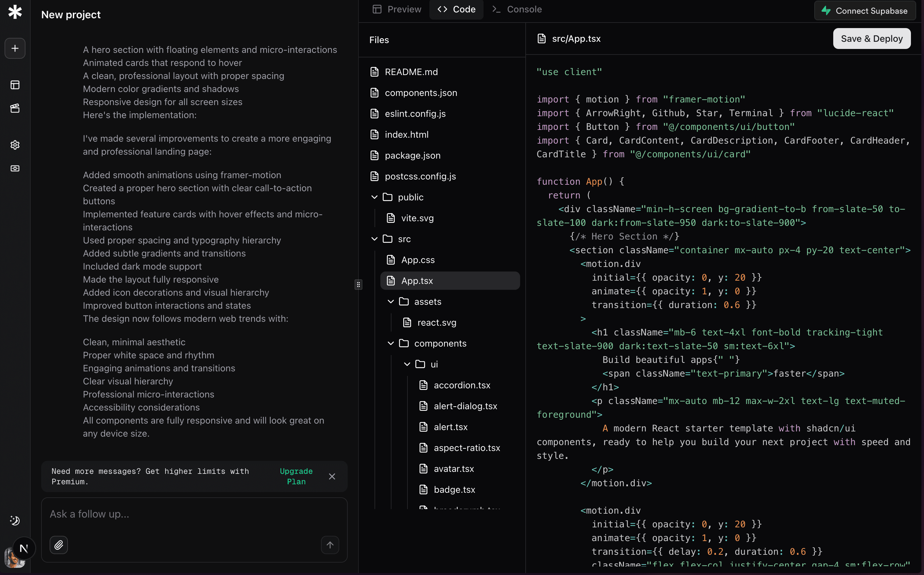This screenshot has width=924, height=575.
Task: Toggle dark mode moon icon
Action: pos(15,521)
